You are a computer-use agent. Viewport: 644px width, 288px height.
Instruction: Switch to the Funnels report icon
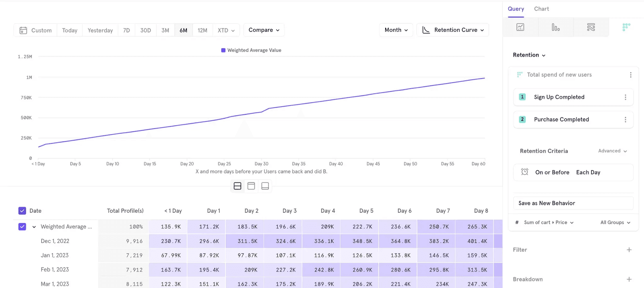[x=555, y=27]
